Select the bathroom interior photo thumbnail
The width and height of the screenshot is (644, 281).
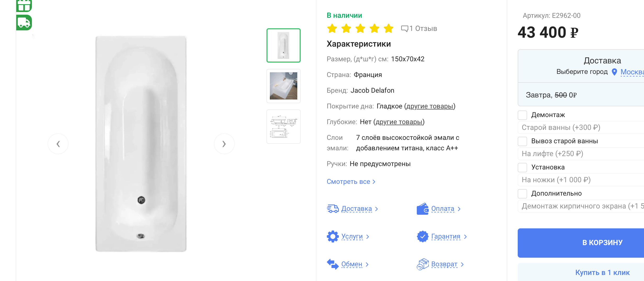tap(283, 86)
